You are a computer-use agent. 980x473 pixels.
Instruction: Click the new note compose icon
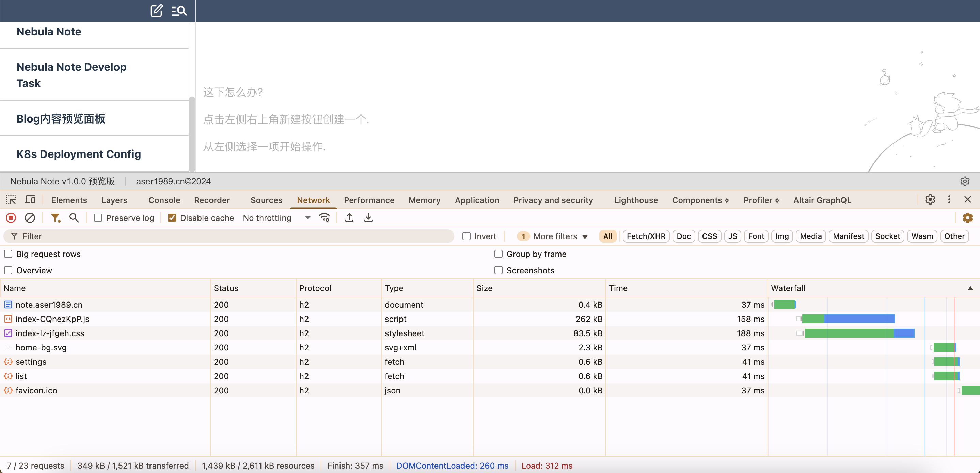pos(156,10)
